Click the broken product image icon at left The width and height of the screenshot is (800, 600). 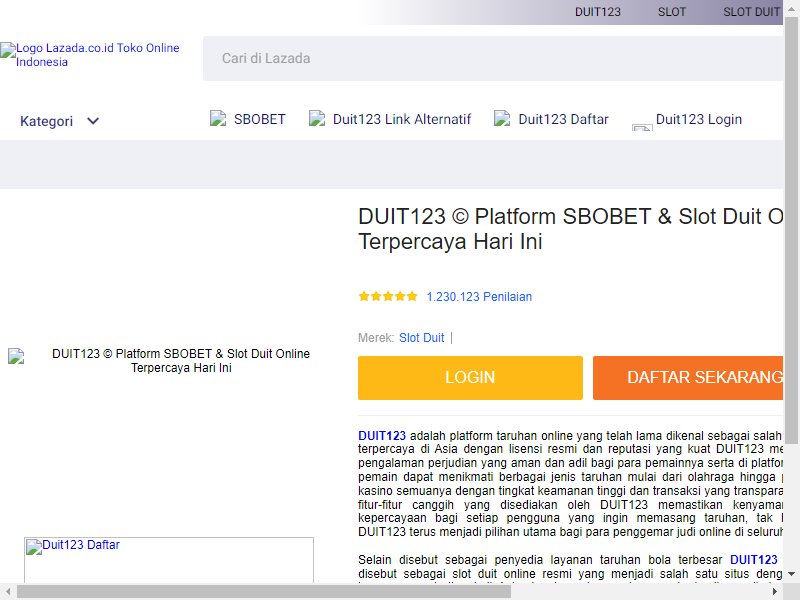click(16, 356)
